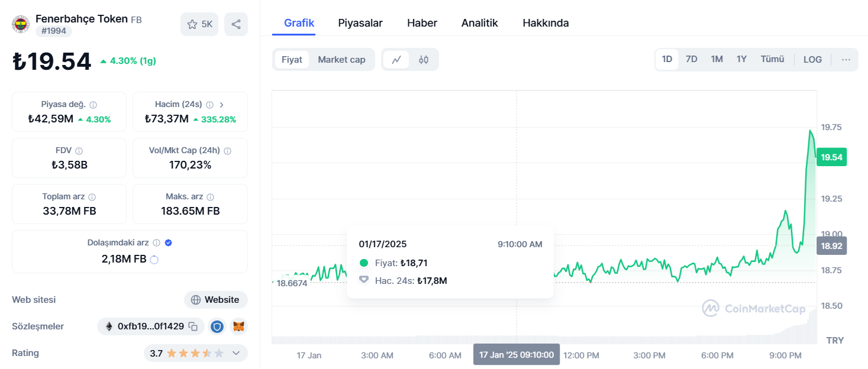Click the 335.28% volume change text
Image resolution: width=868 pixels, height=369 pixels.
point(218,119)
